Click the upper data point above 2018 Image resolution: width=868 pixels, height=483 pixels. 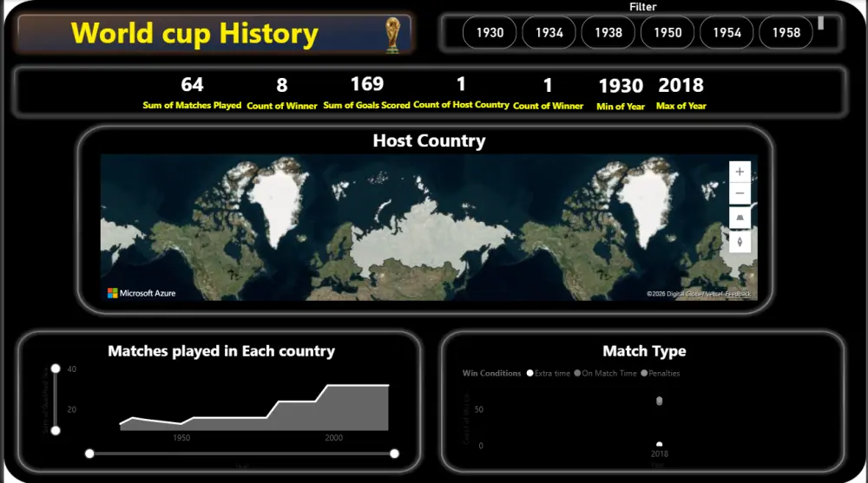point(660,401)
